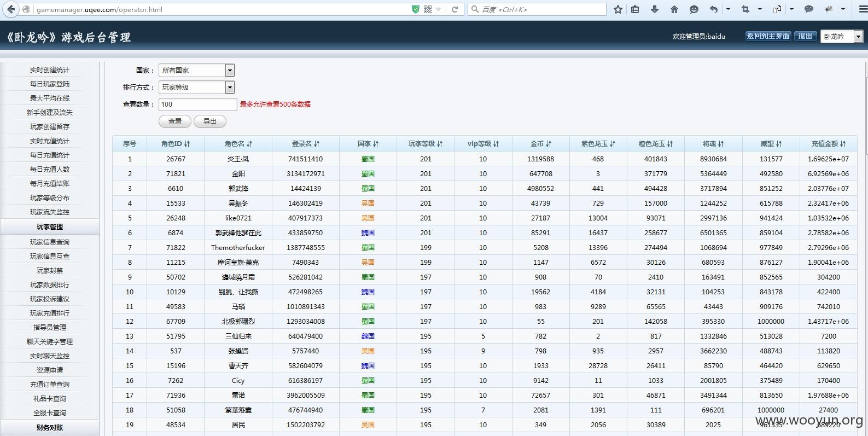Viewport: 868px width, 436px height.
Task: Click the undo curved-arrow toolbar icon
Action: coord(714,9)
